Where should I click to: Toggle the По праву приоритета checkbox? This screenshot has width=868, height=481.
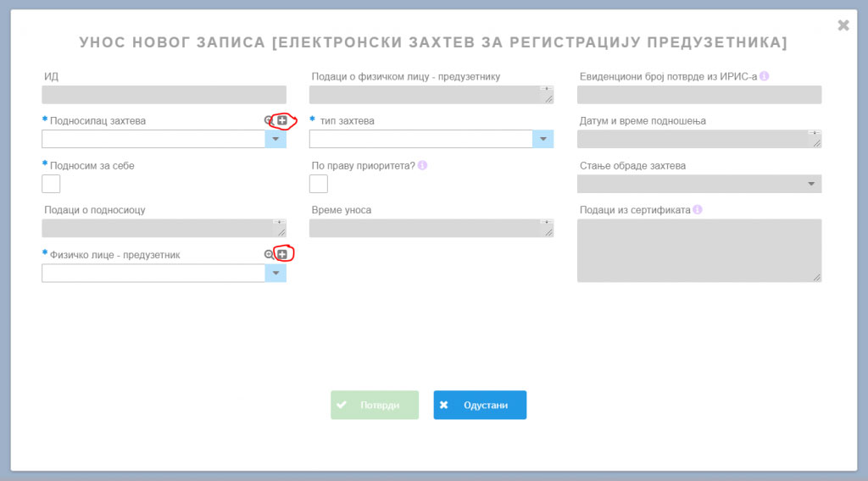tap(319, 184)
